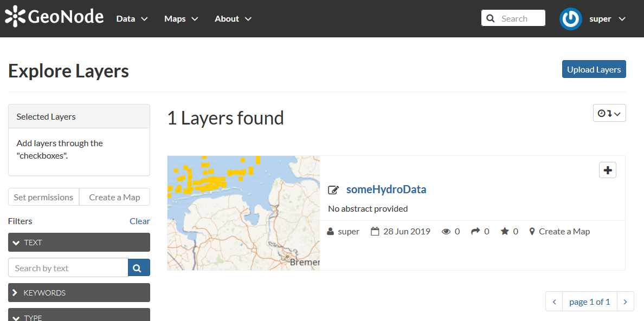The height and width of the screenshot is (321, 644).
Task: Click Create a Map link on layer card
Action: tap(564, 232)
